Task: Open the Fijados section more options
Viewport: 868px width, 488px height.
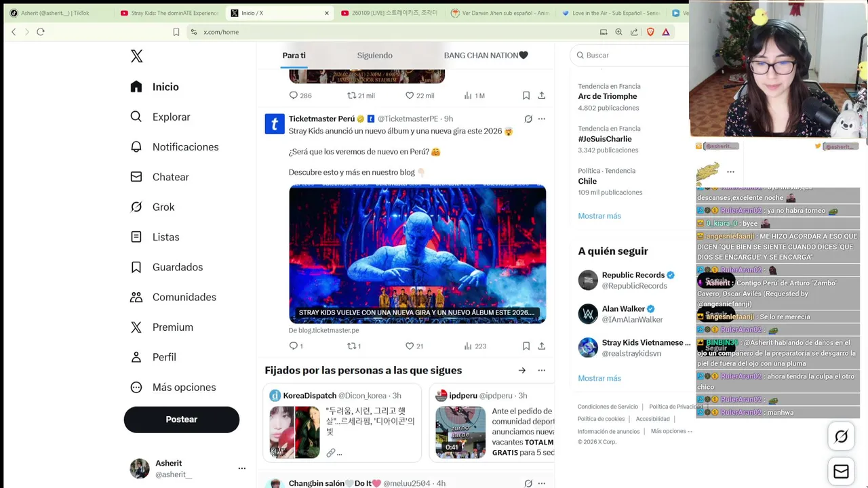Action: (x=542, y=370)
